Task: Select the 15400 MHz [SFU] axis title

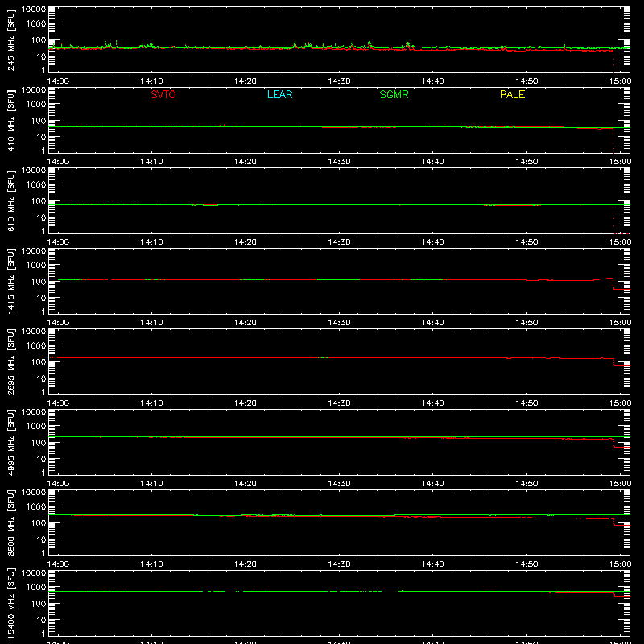Action: tap(11, 603)
